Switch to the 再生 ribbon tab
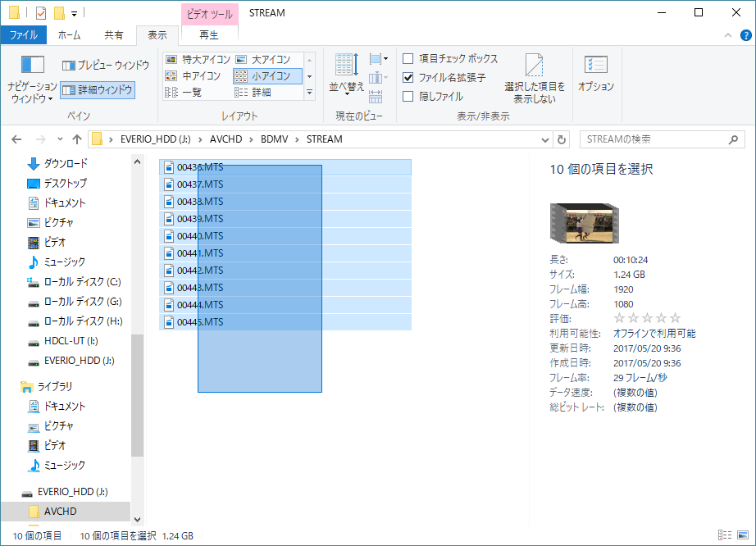Image resolution: width=756 pixels, height=546 pixels. coord(209,35)
